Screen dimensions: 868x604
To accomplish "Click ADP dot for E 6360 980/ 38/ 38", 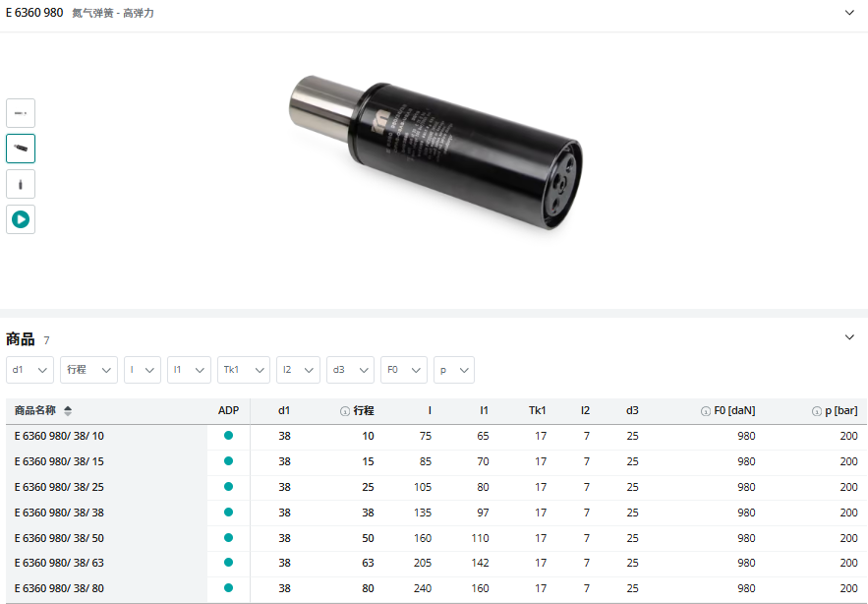I will pyautogui.click(x=228, y=512).
